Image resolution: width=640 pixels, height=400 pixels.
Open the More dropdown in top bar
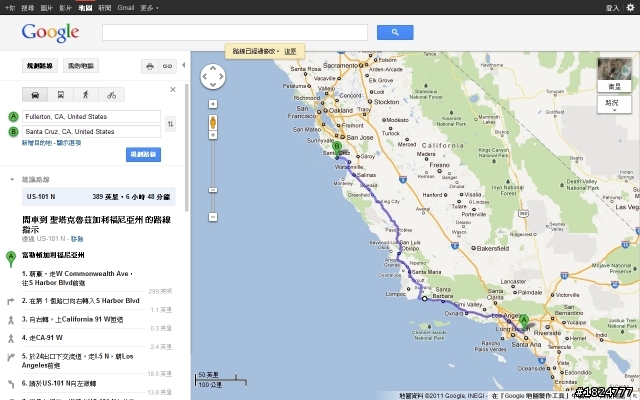pos(149,7)
